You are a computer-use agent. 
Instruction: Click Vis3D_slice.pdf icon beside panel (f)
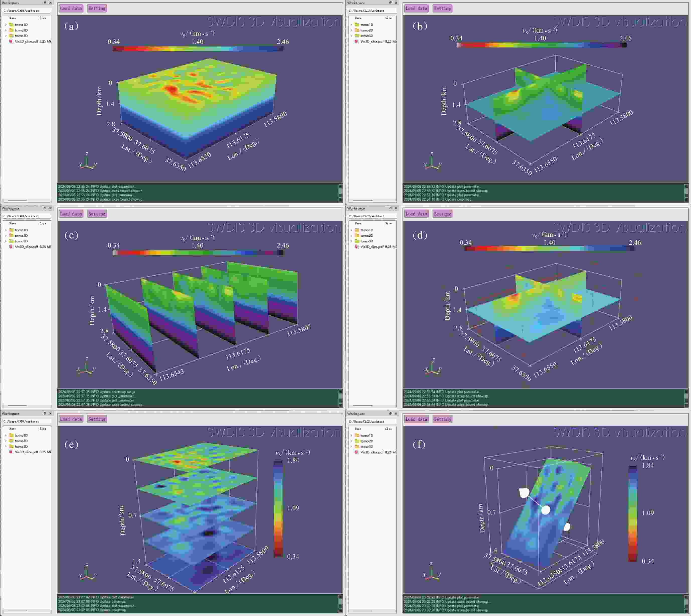pyautogui.click(x=356, y=452)
